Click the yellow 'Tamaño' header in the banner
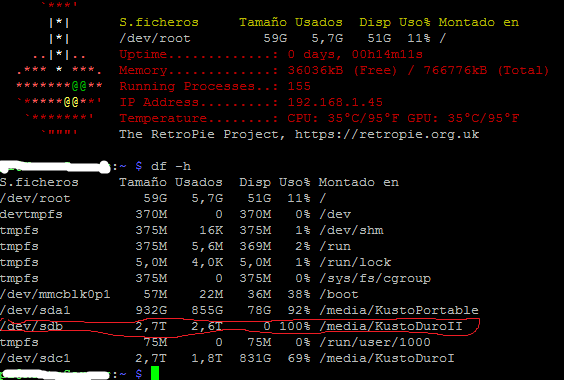Screen dimensions: 564x380 coord(263,22)
